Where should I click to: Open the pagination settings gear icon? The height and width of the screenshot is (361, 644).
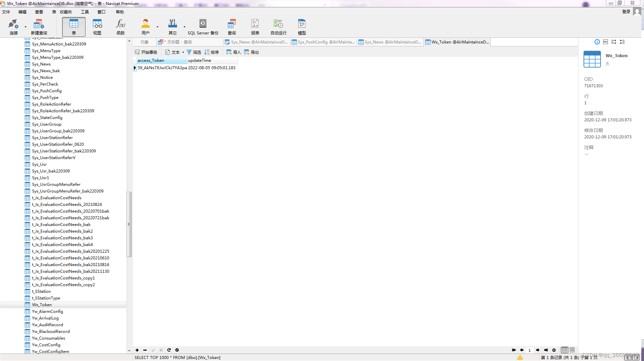[554, 350]
